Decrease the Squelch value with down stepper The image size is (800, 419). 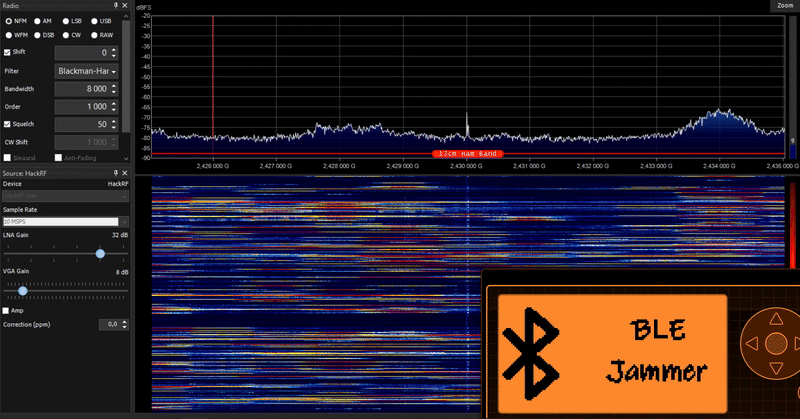tap(114, 127)
